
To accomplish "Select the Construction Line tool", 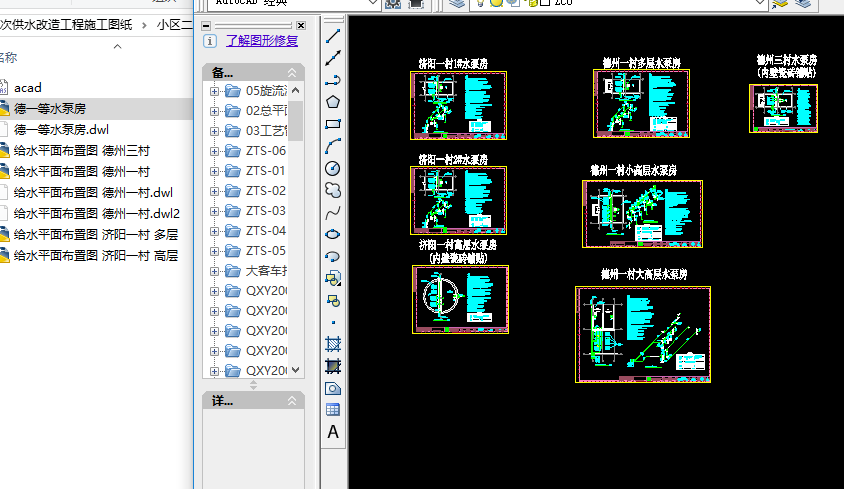I will tap(333, 58).
